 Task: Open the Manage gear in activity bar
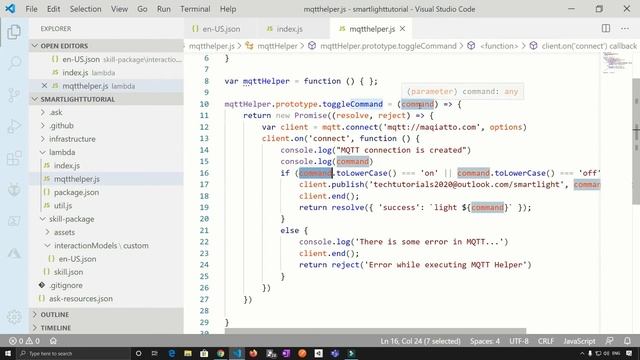click(x=14, y=317)
